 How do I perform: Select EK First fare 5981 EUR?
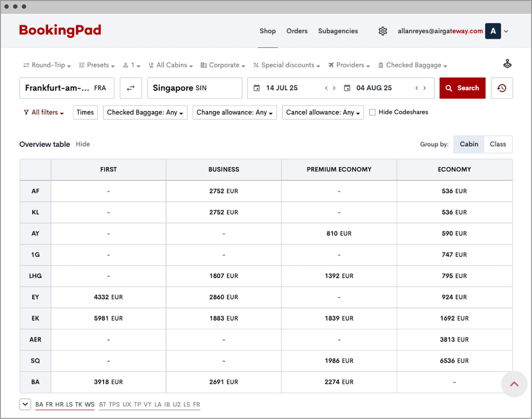click(108, 318)
